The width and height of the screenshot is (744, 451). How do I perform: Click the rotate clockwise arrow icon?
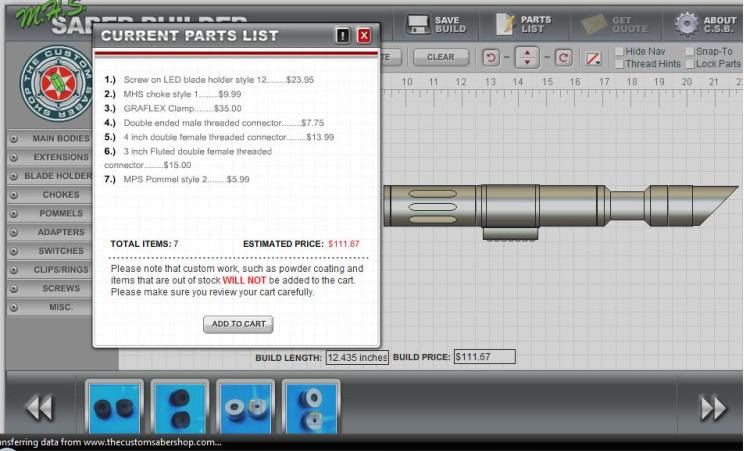pos(563,58)
